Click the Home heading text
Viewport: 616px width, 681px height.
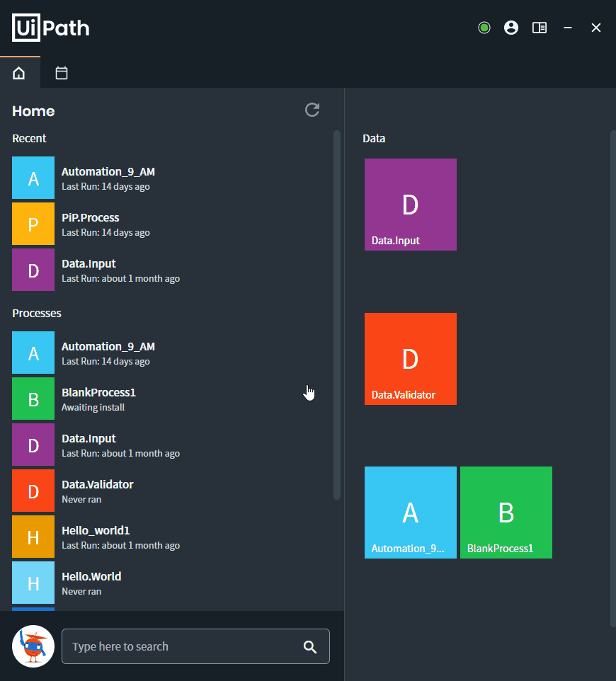33,111
